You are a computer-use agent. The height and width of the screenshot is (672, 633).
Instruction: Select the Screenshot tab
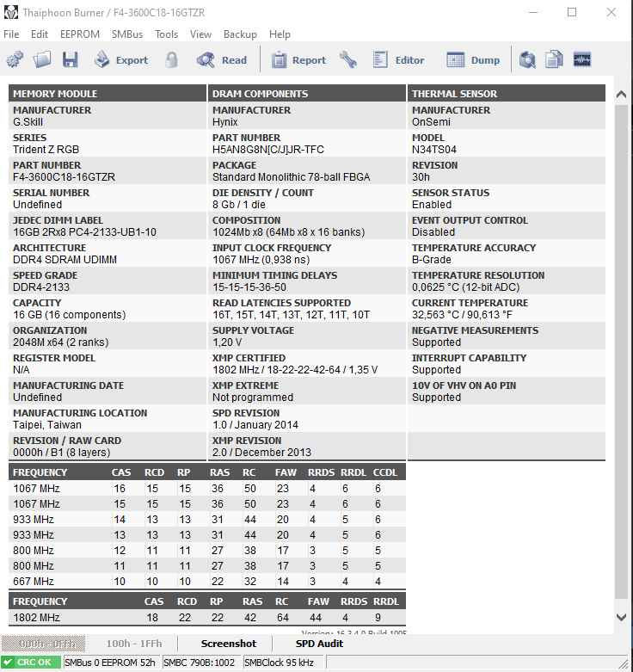(x=229, y=644)
